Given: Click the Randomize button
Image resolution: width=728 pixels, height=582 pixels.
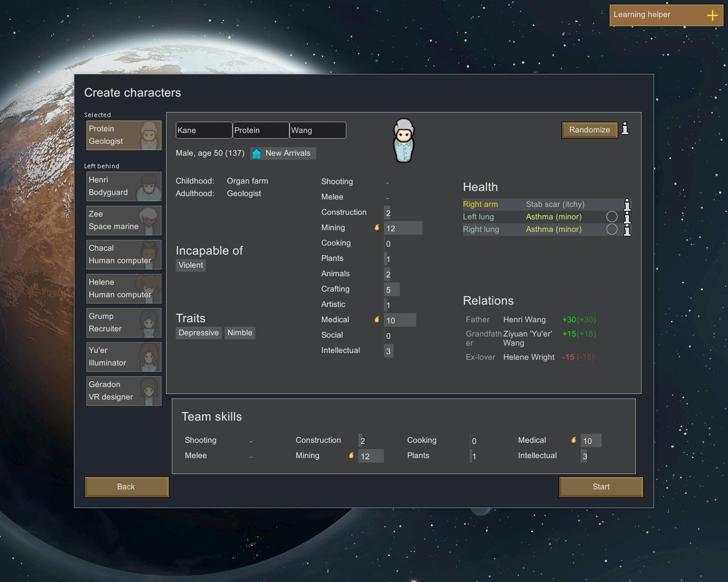Looking at the screenshot, I should [589, 130].
